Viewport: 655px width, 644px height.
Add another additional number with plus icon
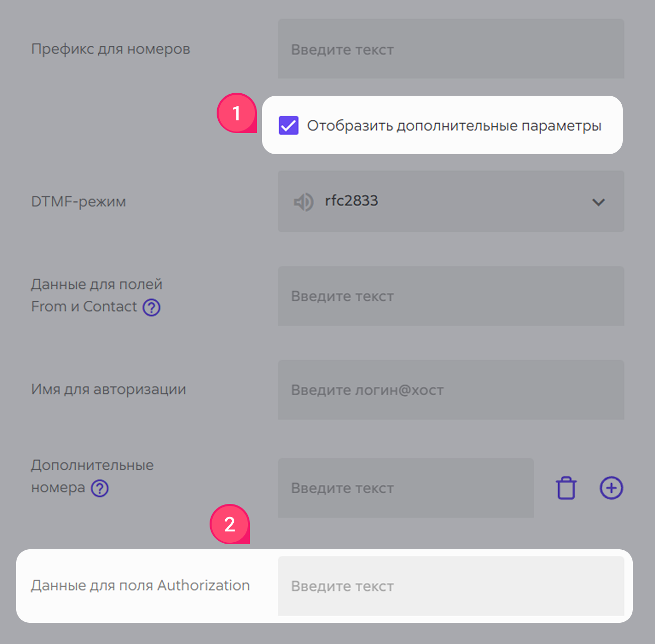611,488
